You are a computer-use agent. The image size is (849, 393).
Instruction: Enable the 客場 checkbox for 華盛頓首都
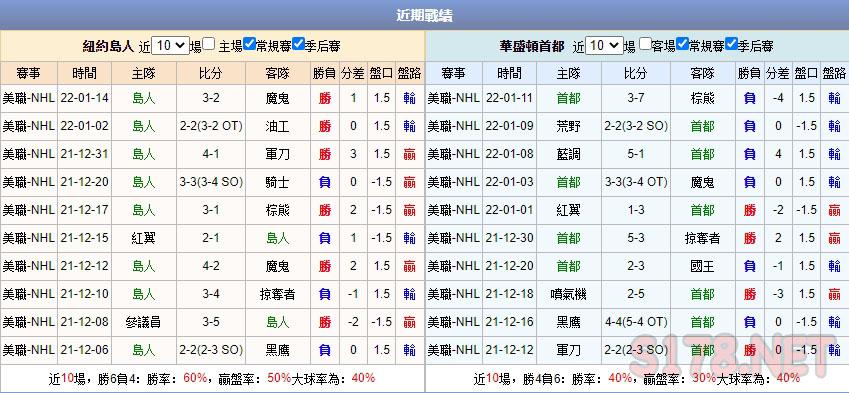pyautogui.click(x=644, y=44)
